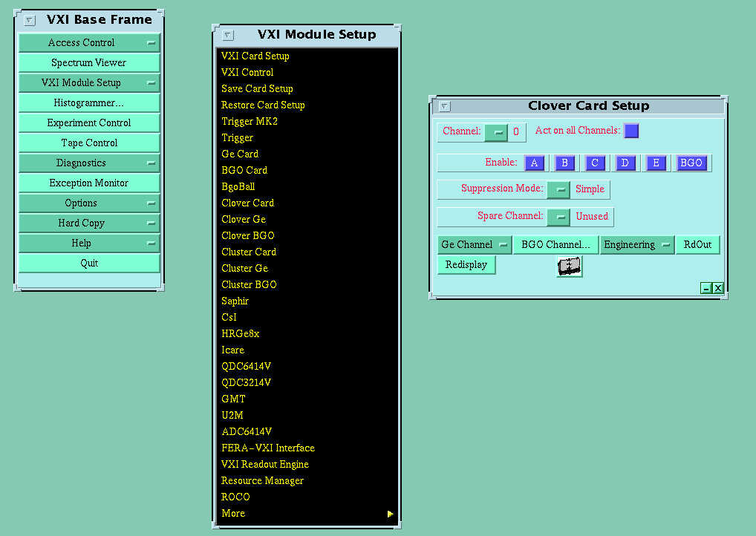756x536 pixels.
Task: Expand the VXI Module Setup menu in Base Frame
Action: point(89,83)
